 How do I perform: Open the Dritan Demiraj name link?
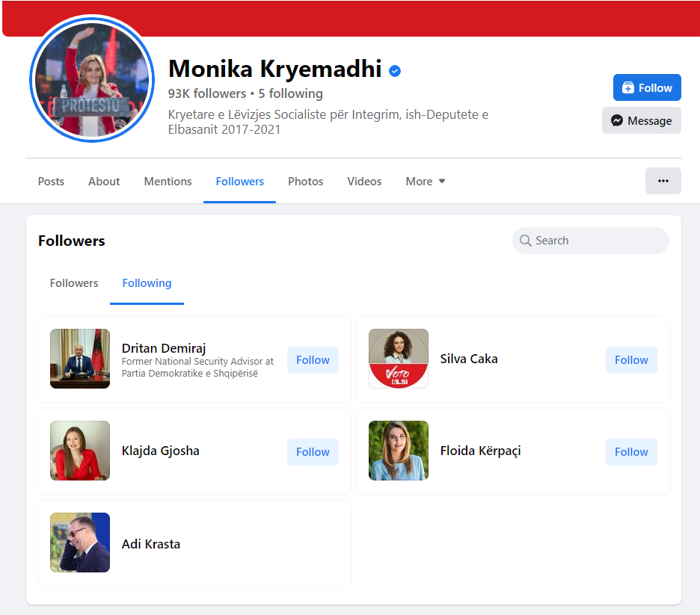[x=164, y=348]
